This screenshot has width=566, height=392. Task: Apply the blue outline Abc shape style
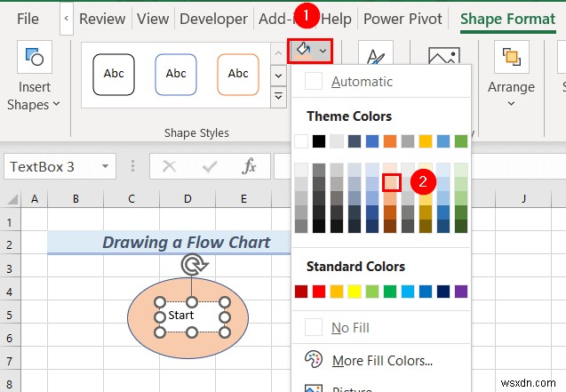[176, 75]
